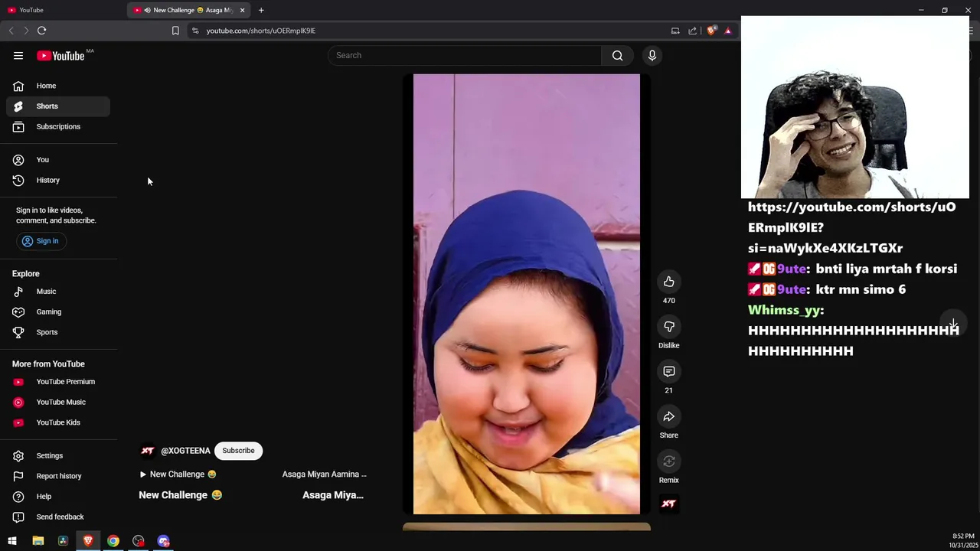Dislike this Short
The width and height of the screenshot is (980, 551).
coord(669,327)
